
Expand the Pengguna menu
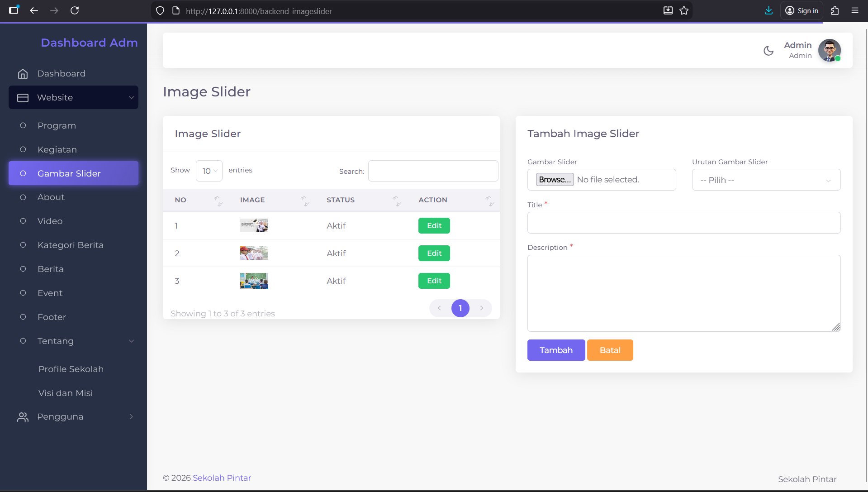pyautogui.click(x=73, y=417)
